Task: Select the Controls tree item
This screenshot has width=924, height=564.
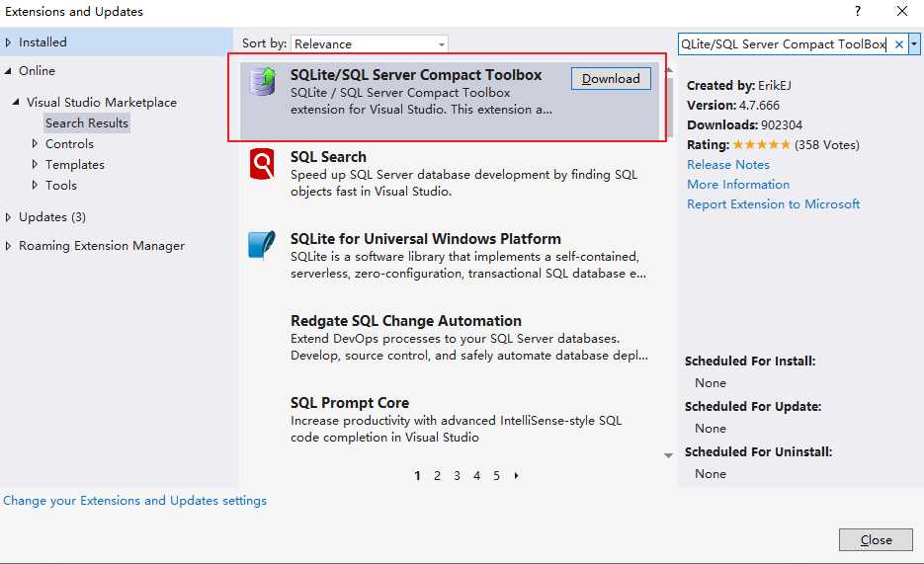Action: 69,143
